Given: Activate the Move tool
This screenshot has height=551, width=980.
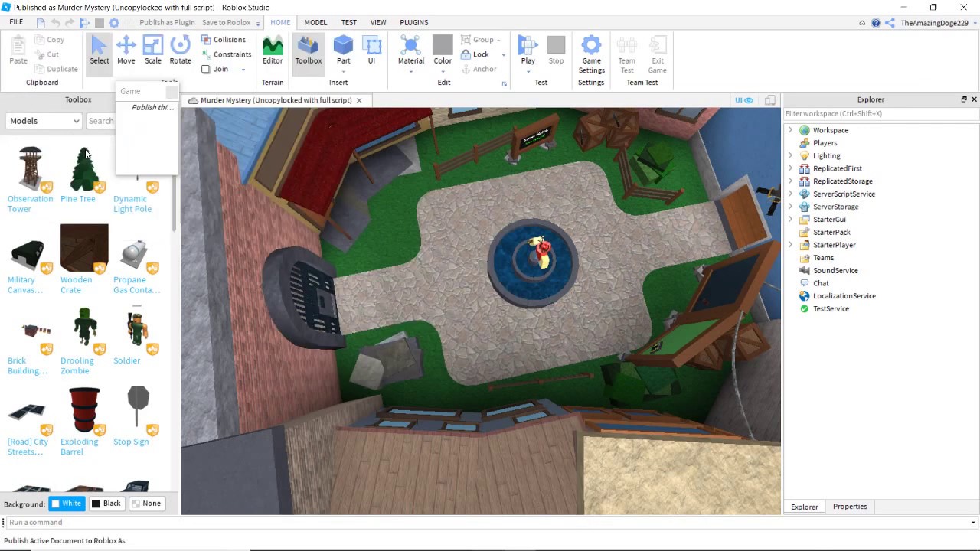Looking at the screenshot, I should tap(126, 51).
